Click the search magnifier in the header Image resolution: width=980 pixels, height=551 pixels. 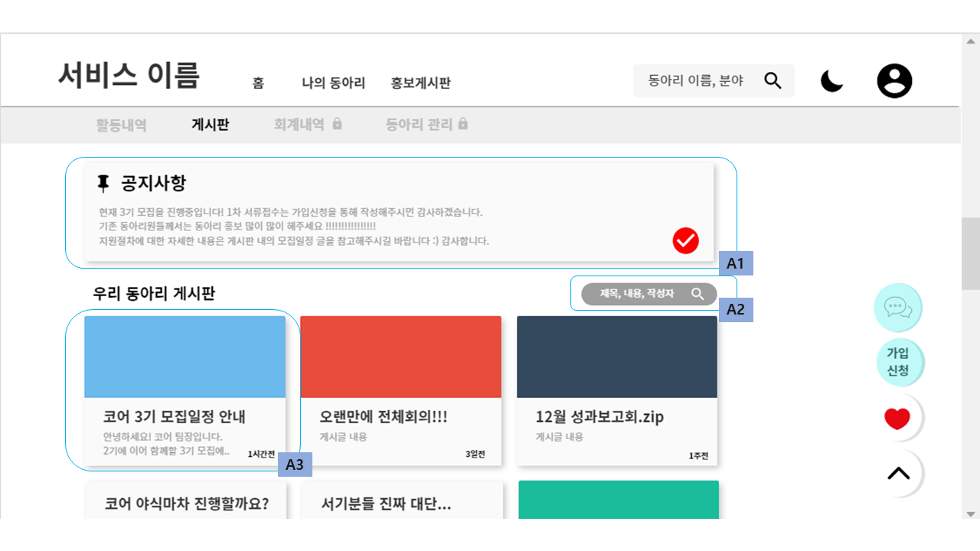[x=773, y=80]
